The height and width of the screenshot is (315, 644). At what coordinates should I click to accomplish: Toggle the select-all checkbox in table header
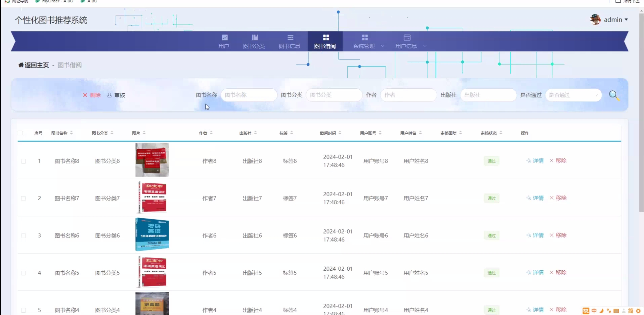pyautogui.click(x=20, y=133)
